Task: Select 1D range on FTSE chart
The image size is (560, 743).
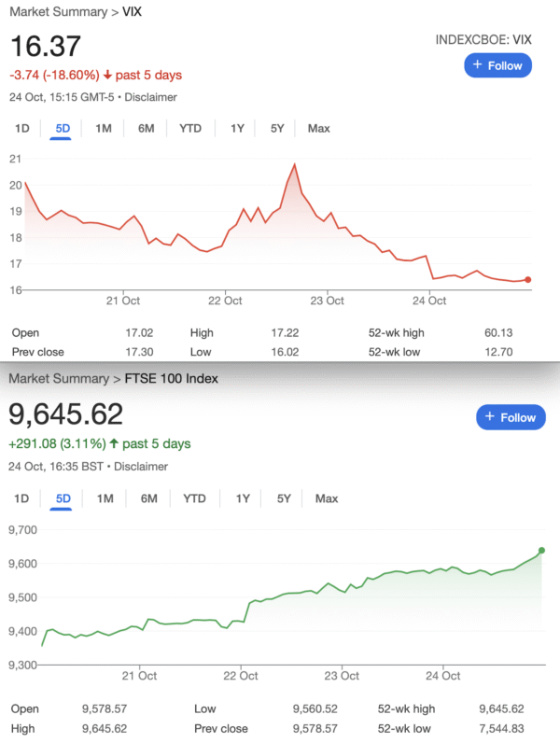Action: pos(21,498)
